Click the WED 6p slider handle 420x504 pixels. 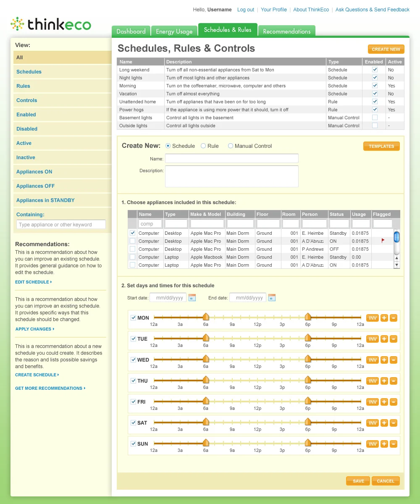308,359
